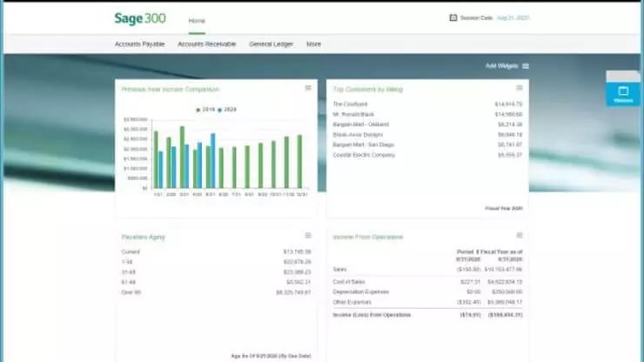The height and width of the screenshot is (362, 644).
Task: Click the Current aging row label
Action: click(x=131, y=251)
